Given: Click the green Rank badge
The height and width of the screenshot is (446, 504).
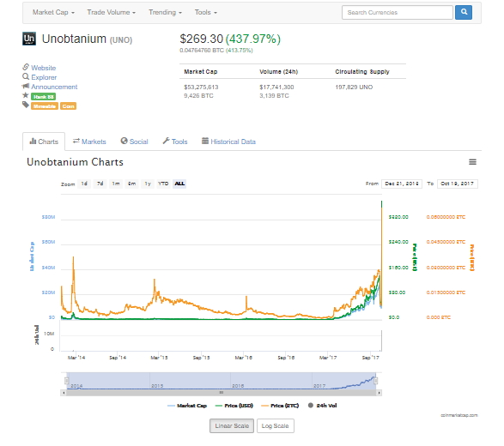Looking at the screenshot, I should [44, 97].
